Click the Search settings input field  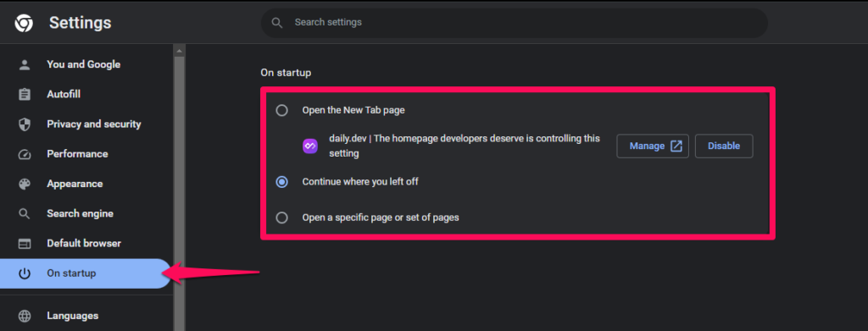515,23
